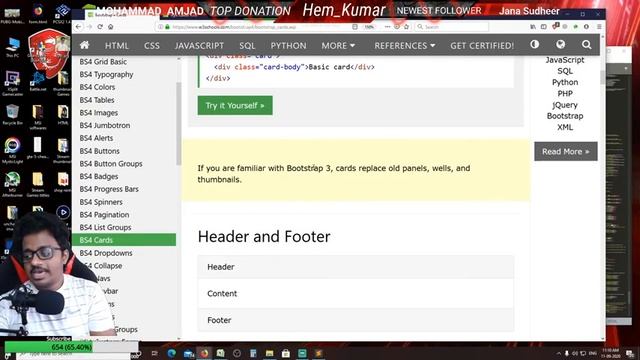
Task: Open This PC desktop icon
Action: [x=13, y=48]
